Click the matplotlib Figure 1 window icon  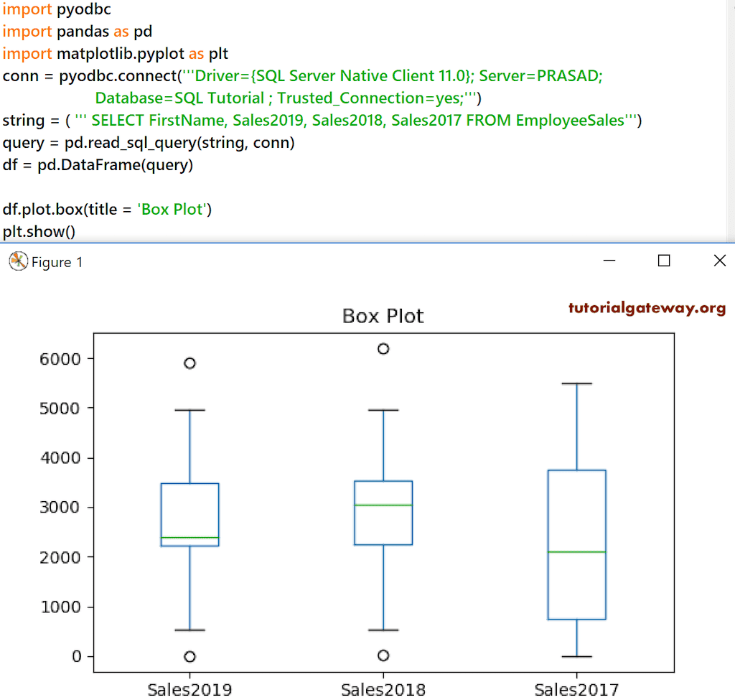(x=18, y=261)
